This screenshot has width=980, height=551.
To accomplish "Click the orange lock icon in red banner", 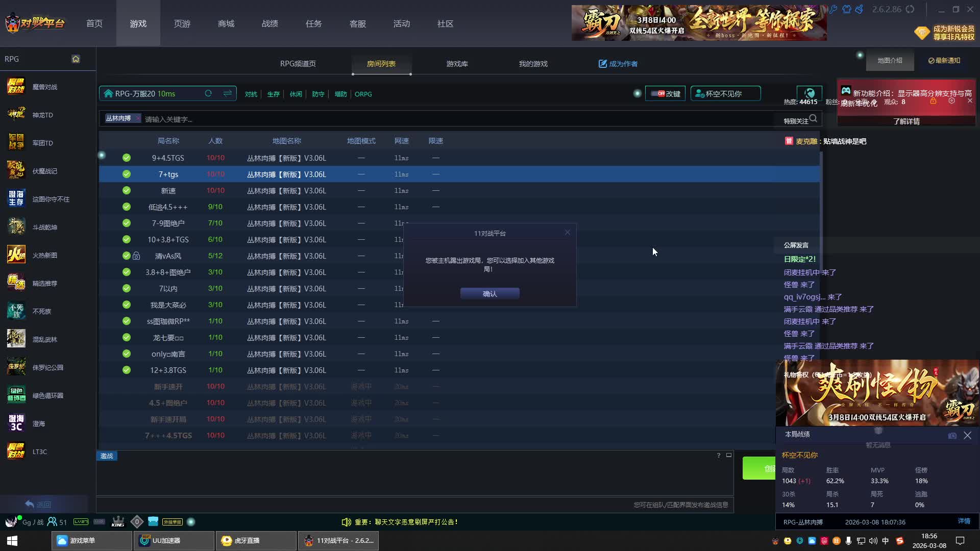I will pos(933,101).
